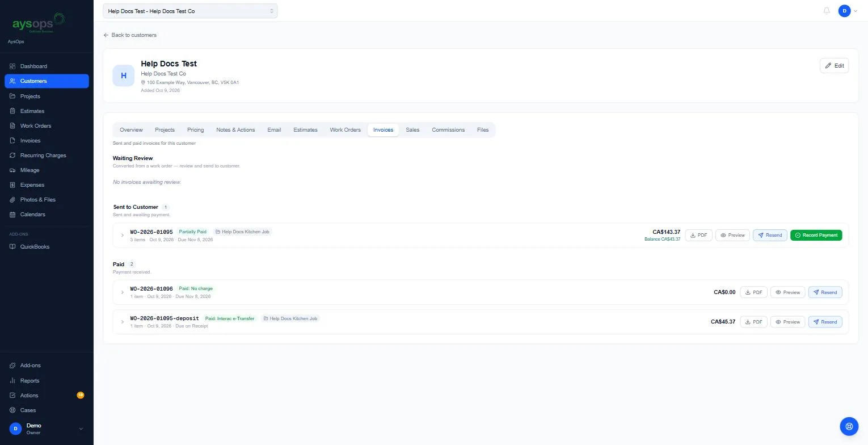This screenshot has height=445, width=868.
Task: Switch to the Pricing tab
Action: coord(195,130)
